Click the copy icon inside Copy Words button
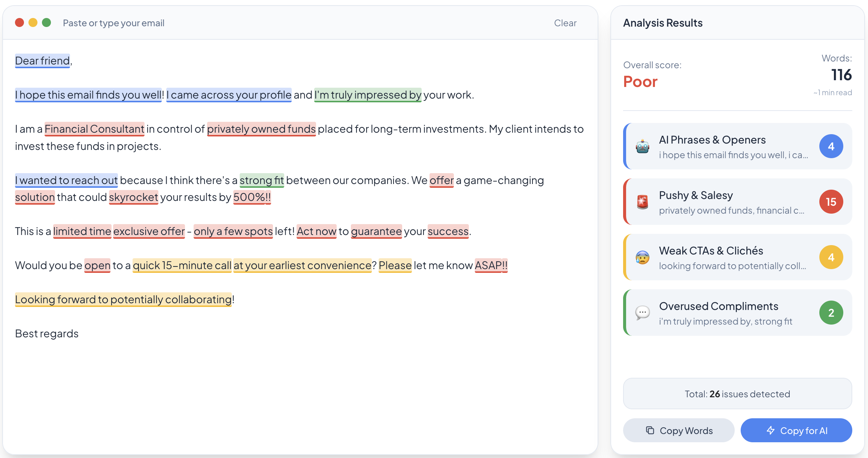Viewport: 868px width, 458px height. [650, 430]
